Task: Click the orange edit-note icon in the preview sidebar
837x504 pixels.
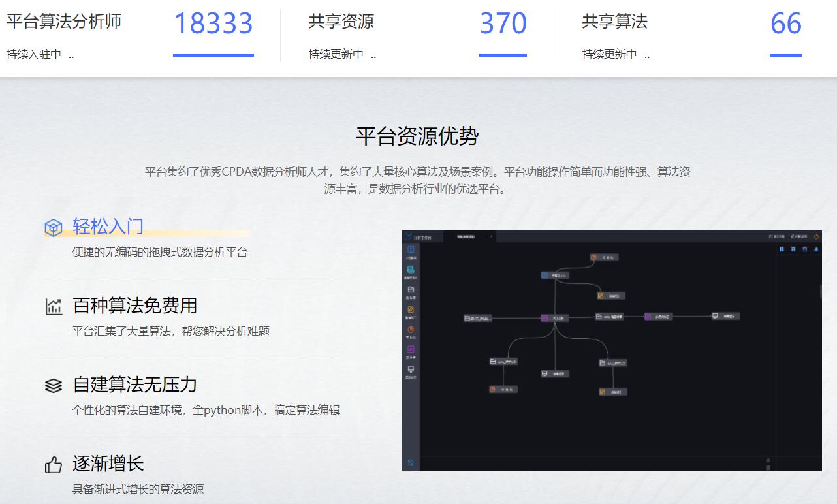Action: (411, 309)
